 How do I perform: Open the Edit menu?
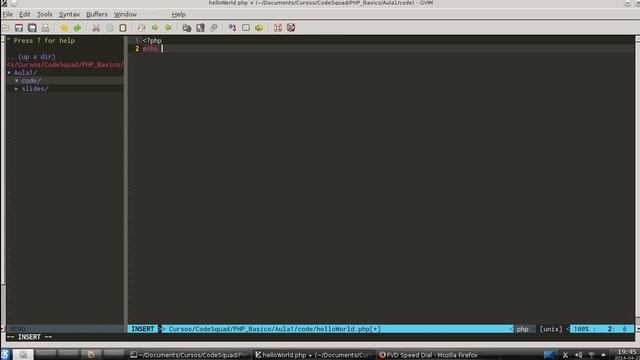(24, 14)
